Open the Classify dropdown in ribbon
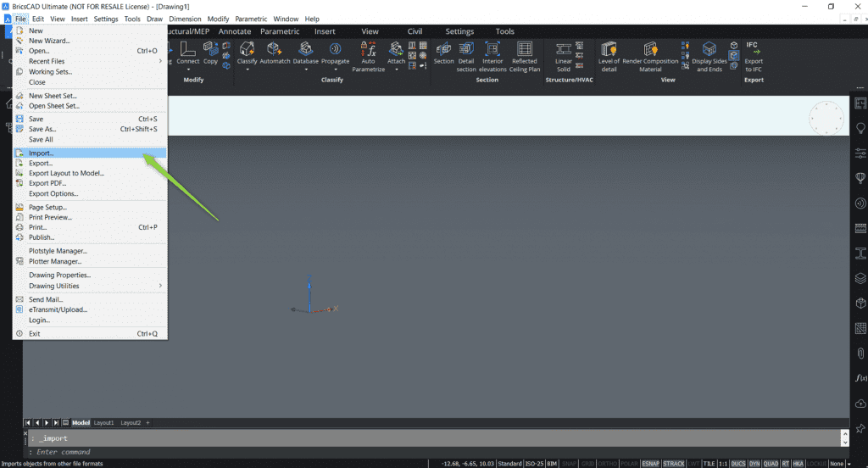Screen dimensions: 868x468 [248, 70]
